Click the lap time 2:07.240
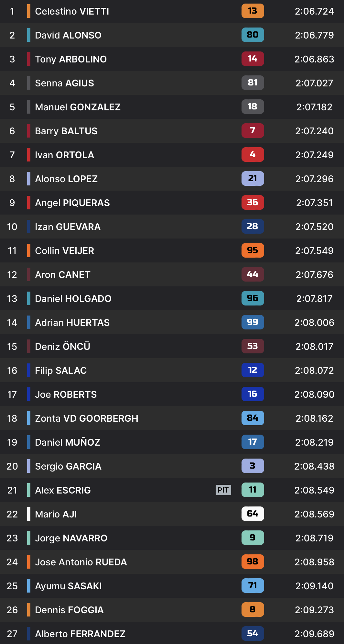This screenshot has height=644, width=344. [314, 131]
